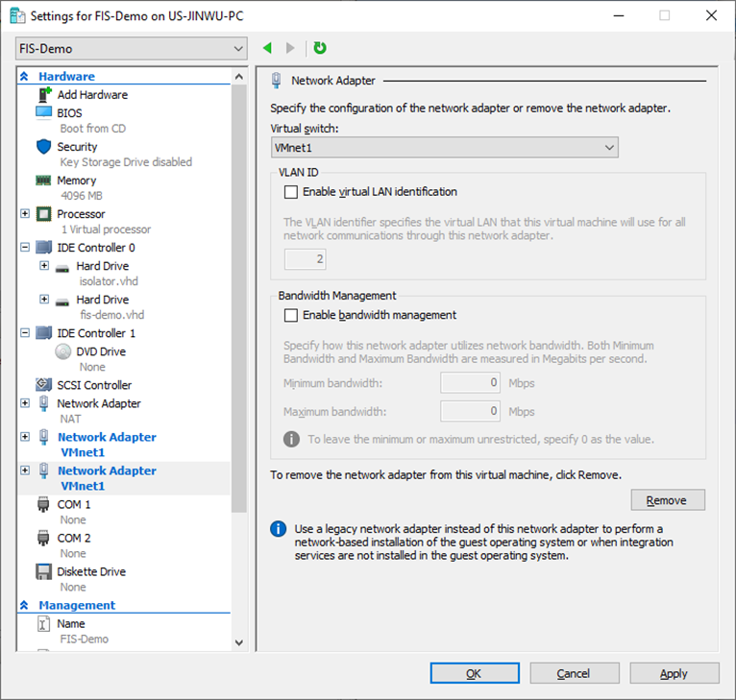Click Remove to delete network adapter
The width and height of the screenshot is (736, 700).
click(668, 500)
